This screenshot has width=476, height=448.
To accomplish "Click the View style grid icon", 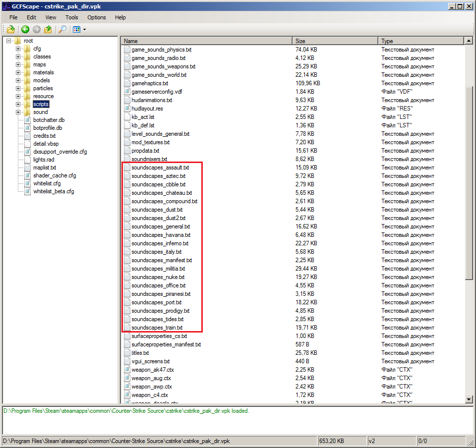I will (x=76, y=29).
